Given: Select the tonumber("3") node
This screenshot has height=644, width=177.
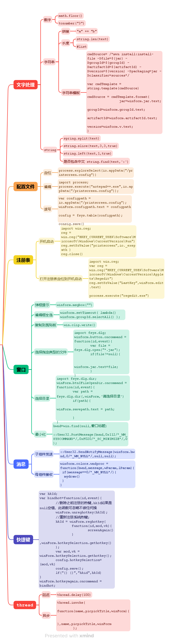Looking at the screenshot, I should point(71,23).
